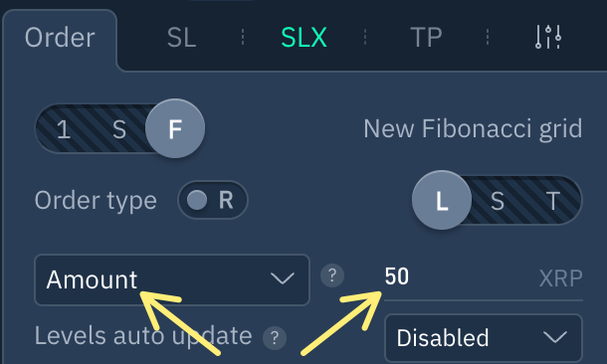
Task: Click the help icon next to Amount
Action: 332,275
